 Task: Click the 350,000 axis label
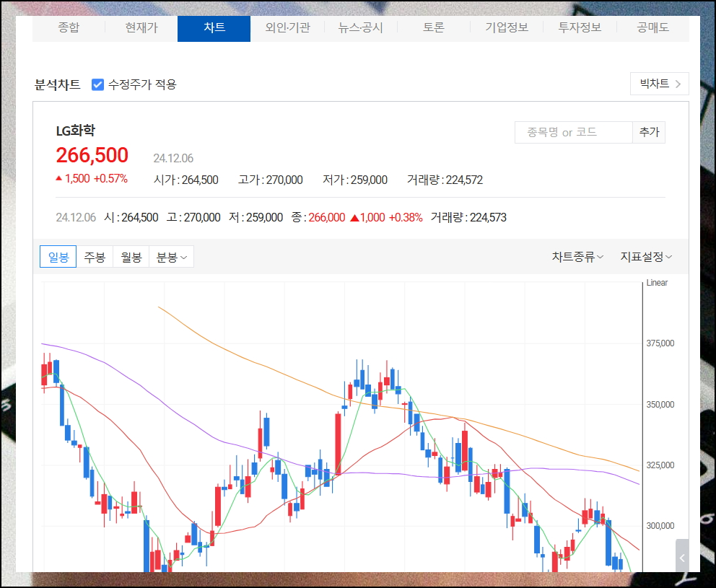click(660, 405)
